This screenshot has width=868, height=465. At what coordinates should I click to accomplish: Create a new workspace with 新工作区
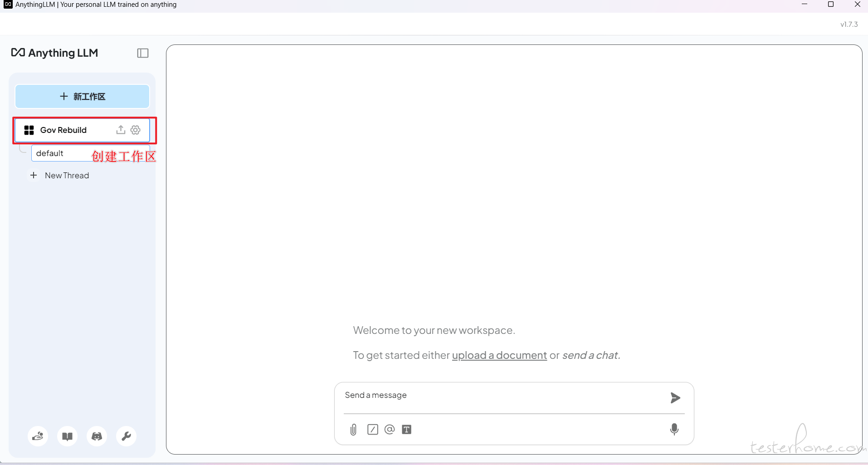tap(82, 96)
